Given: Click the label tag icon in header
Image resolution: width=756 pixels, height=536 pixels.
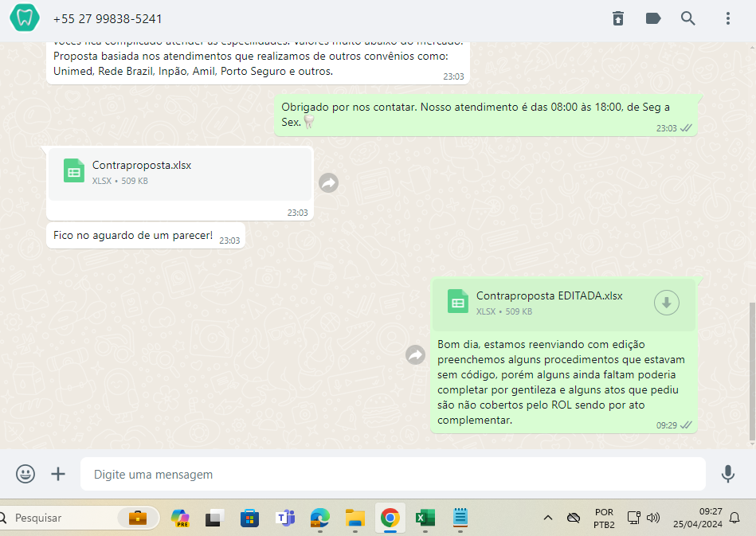Looking at the screenshot, I should tap(653, 18).
